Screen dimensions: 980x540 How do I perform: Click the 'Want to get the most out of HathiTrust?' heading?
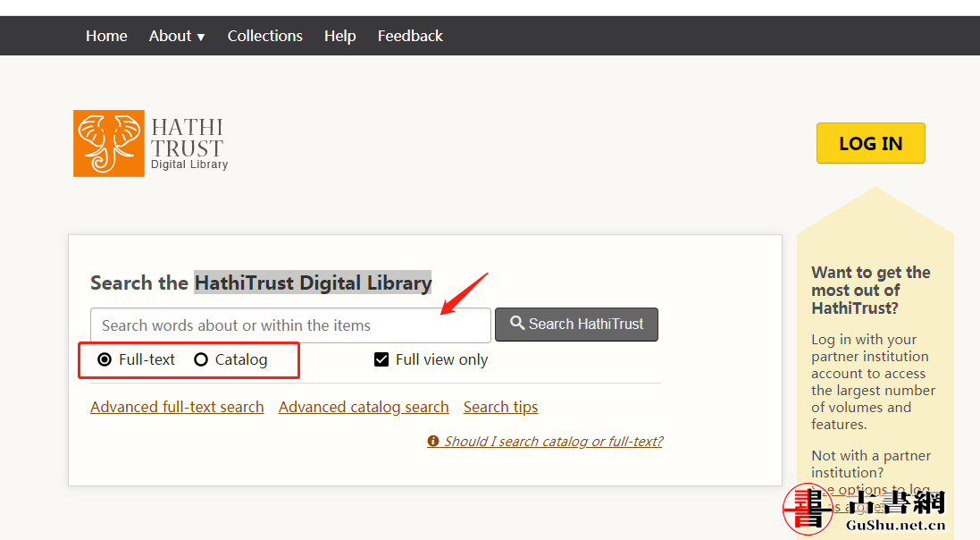click(871, 291)
